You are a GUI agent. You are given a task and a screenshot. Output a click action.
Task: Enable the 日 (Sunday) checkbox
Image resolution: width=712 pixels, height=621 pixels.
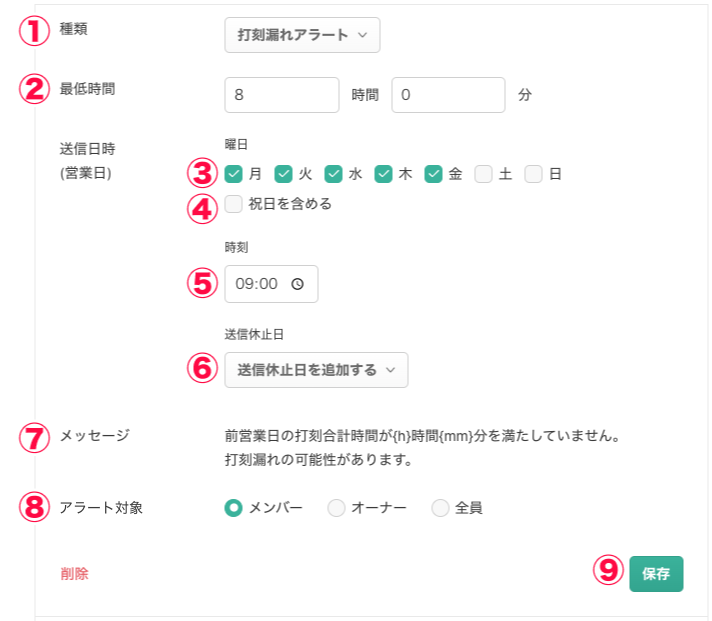click(534, 174)
